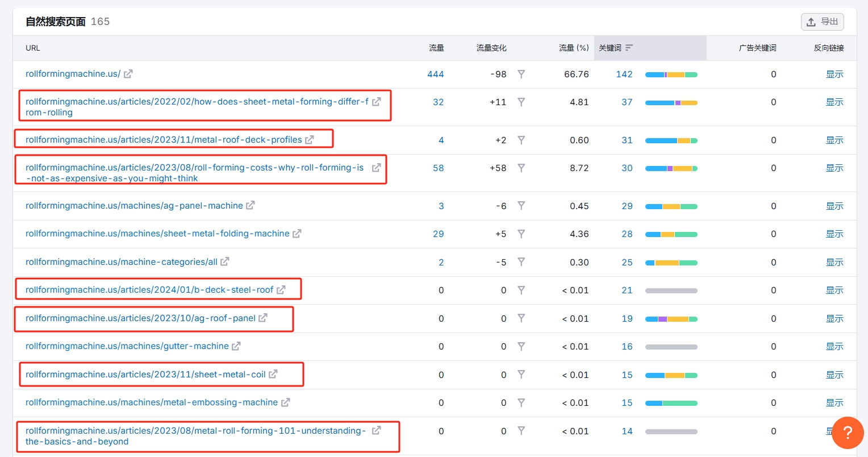Screen dimensions: 868x457
Task: Click filter funnel in gutter-machine row
Action: (521, 346)
